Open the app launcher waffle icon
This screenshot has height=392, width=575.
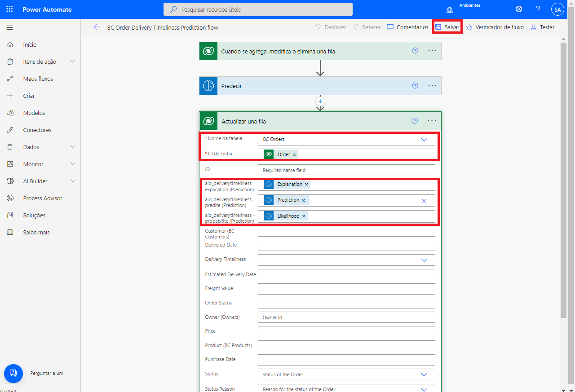(x=9, y=9)
